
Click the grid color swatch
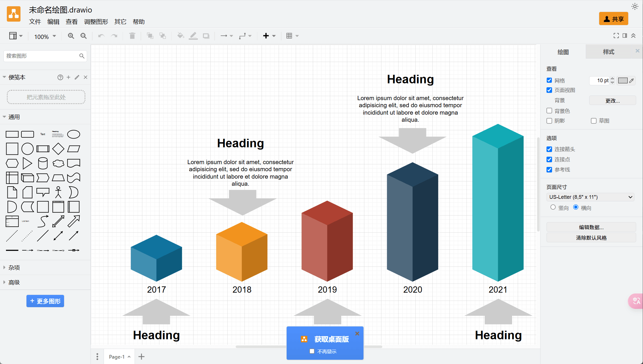622,80
